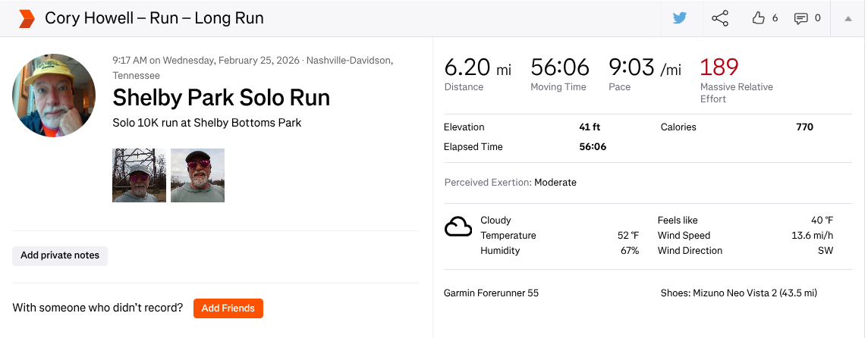View the first run photo thumbnail
The width and height of the screenshot is (868, 338).
(139, 175)
